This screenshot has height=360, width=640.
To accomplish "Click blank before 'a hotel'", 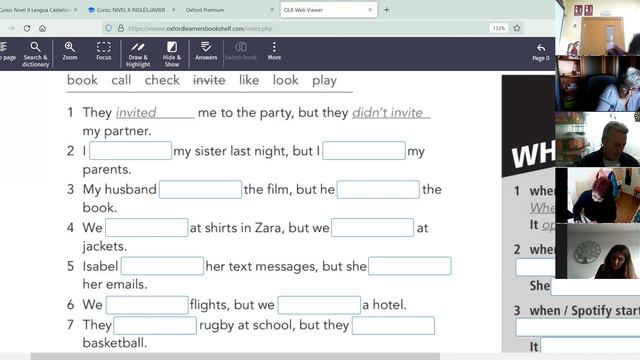I will [319, 305].
